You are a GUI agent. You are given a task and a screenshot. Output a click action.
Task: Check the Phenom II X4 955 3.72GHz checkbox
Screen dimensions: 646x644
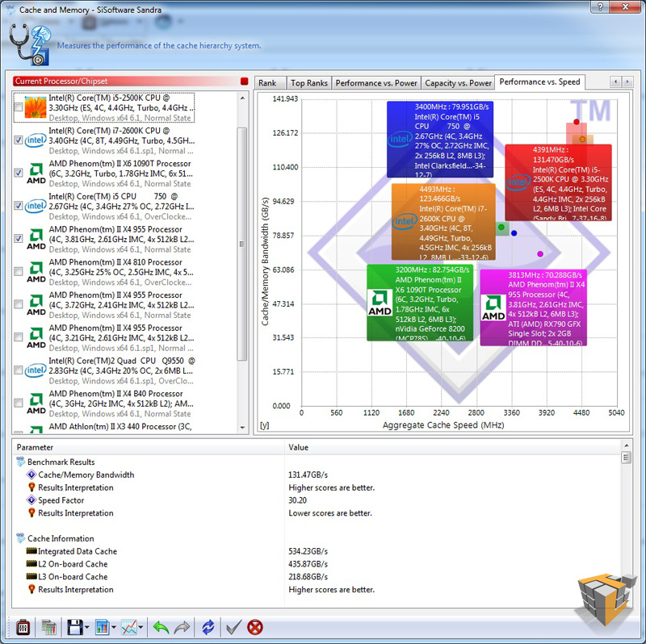click(18, 304)
